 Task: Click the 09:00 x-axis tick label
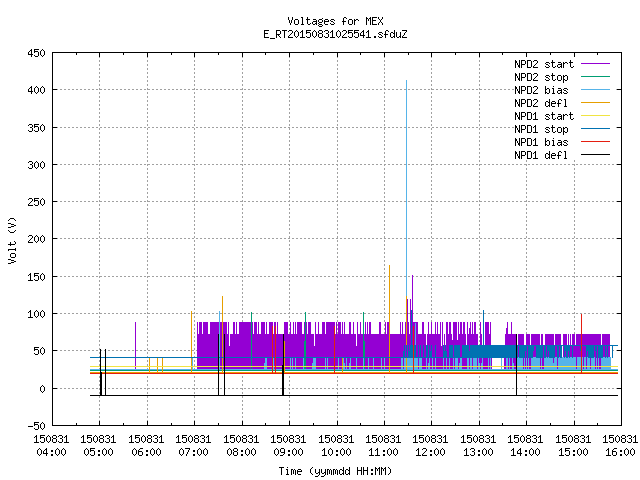point(288,452)
